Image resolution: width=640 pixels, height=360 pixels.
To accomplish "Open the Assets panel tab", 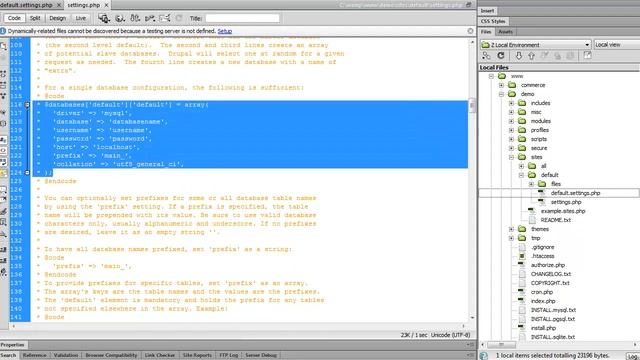I will click(x=505, y=31).
